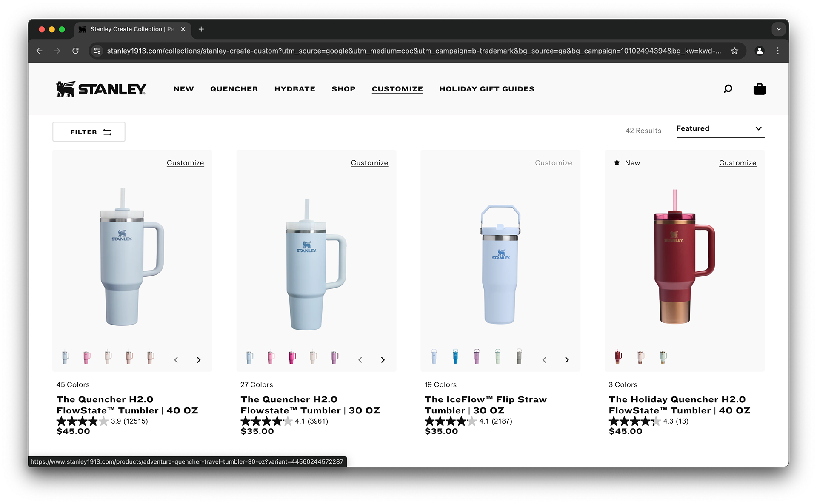Select bright blue swatch on IceFlow tumbler
Screen dimensions: 817x504
coord(455,356)
